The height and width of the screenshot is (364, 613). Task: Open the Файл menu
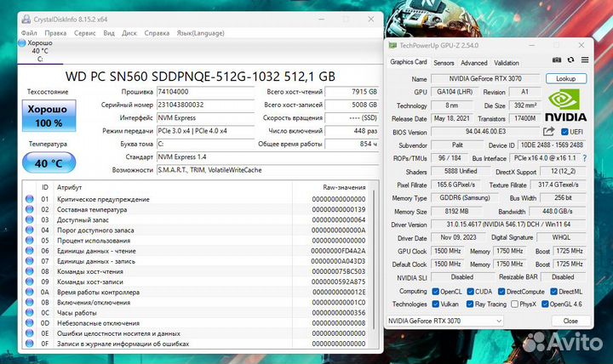pos(29,33)
